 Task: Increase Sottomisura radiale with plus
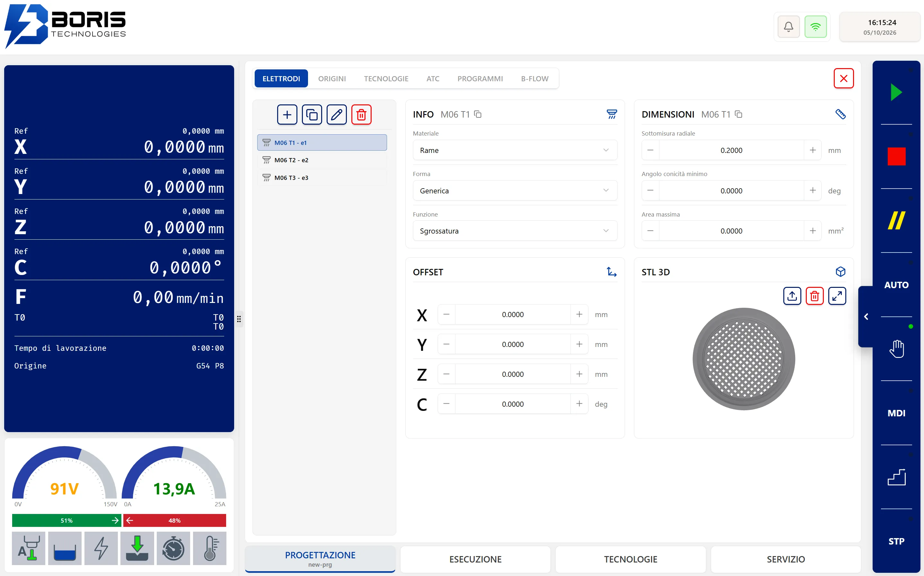pyautogui.click(x=813, y=150)
